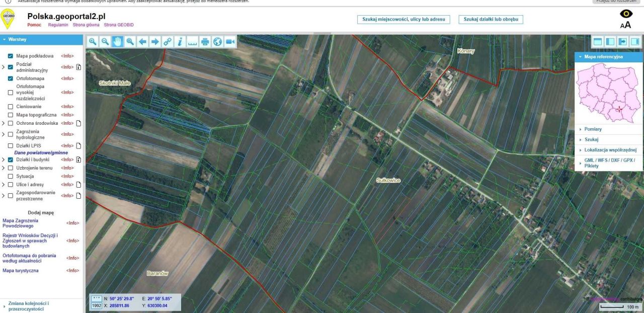Click the right sidebar layout icon
Image resolution: width=644 pixels, height=313 pixels.
635,41
